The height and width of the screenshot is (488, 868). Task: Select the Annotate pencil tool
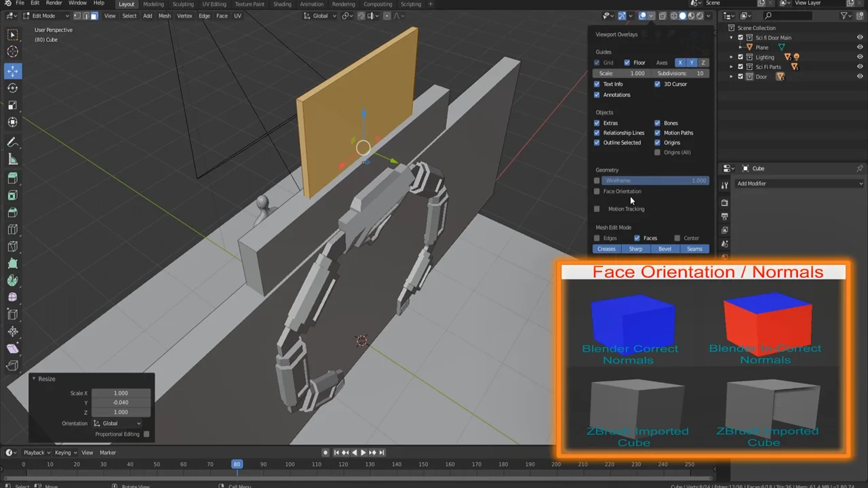[12, 142]
